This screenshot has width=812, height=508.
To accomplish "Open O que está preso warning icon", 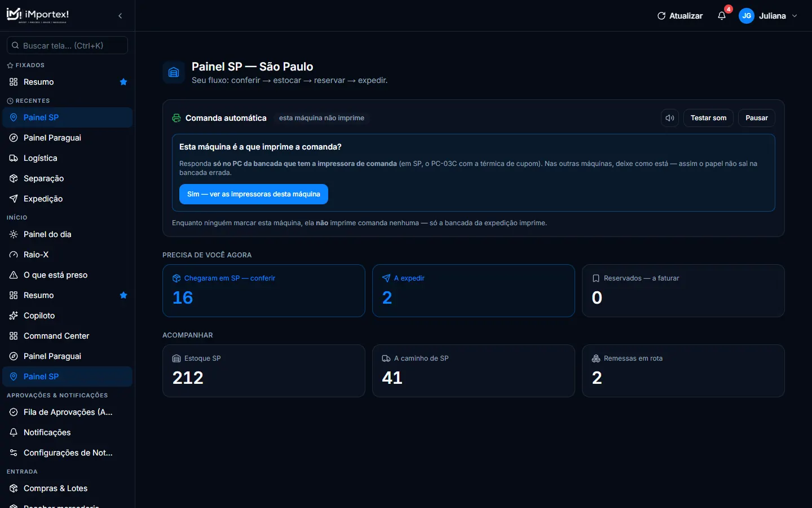I will (14, 275).
